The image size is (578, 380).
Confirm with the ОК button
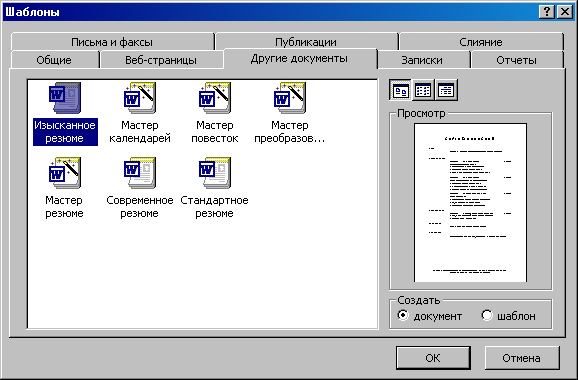point(433,358)
